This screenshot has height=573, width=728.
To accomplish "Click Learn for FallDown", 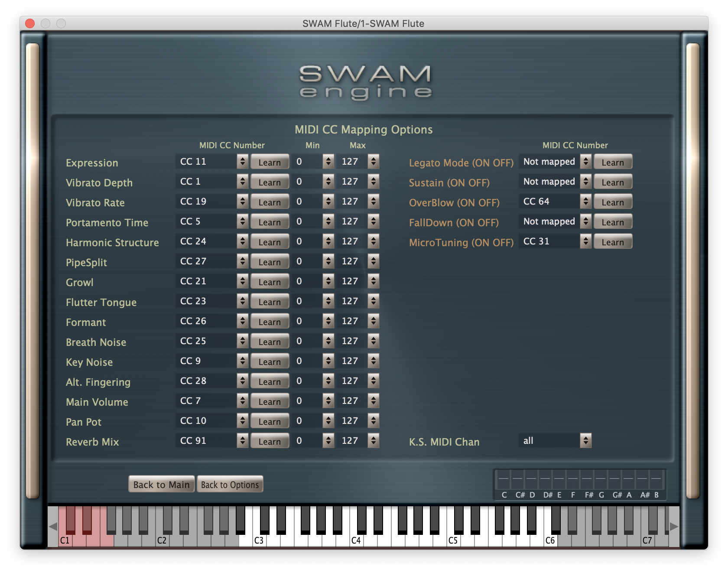I will tap(613, 222).
